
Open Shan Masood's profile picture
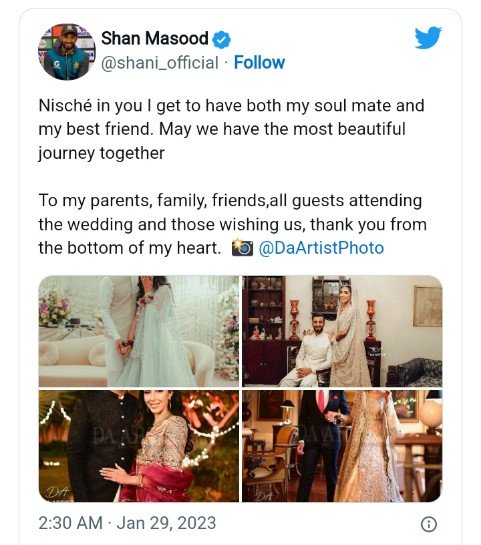(x=67, y=52)
